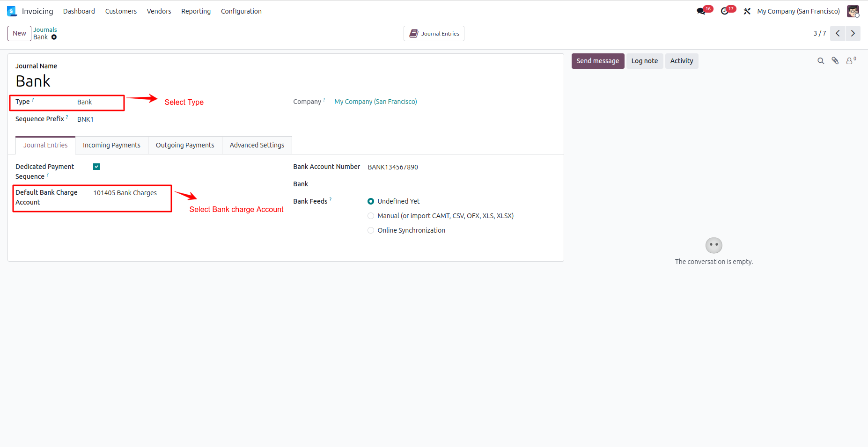Open the chat messages notification icon
Screen dimensions: 868x447
(701, 11)
